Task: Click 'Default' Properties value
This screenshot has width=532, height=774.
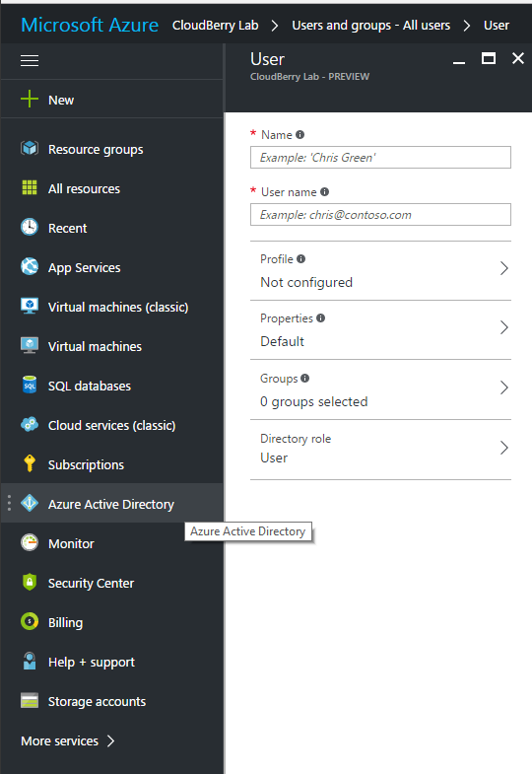Action: pyautogui.click(x=282, y=341)
